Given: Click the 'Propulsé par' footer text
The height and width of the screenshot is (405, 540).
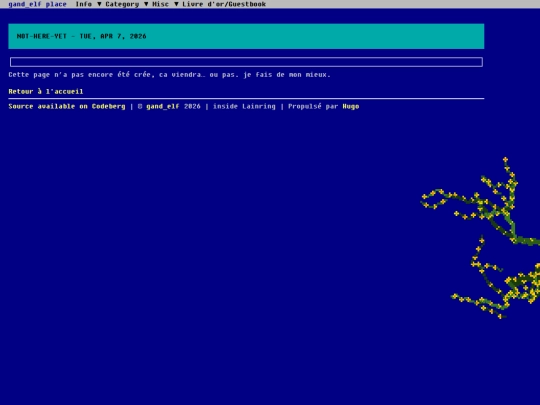Looking at the screenshot, I should pyautogui.click(x=313, y=106).
